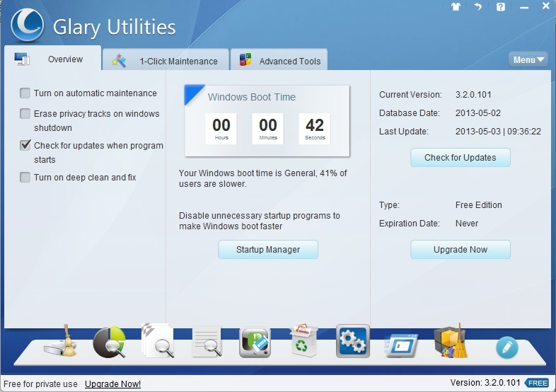
Task: Uncheck Check for updates when program starts
Action: 25,146
